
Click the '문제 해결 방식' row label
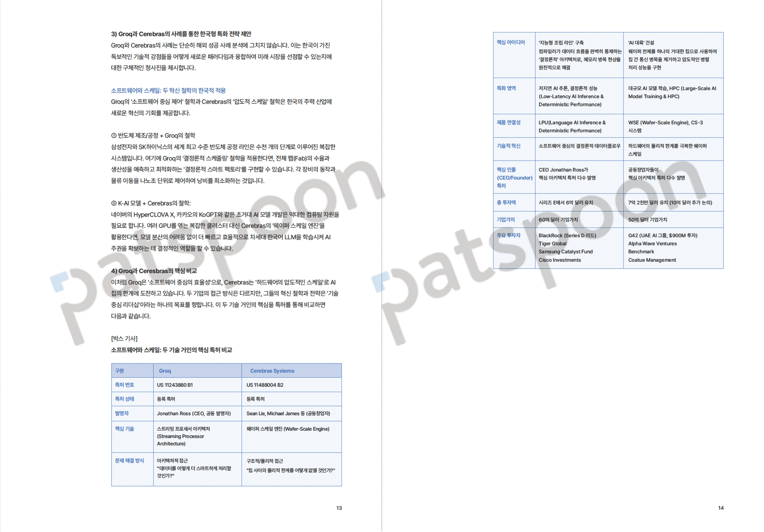coord(130,460)
